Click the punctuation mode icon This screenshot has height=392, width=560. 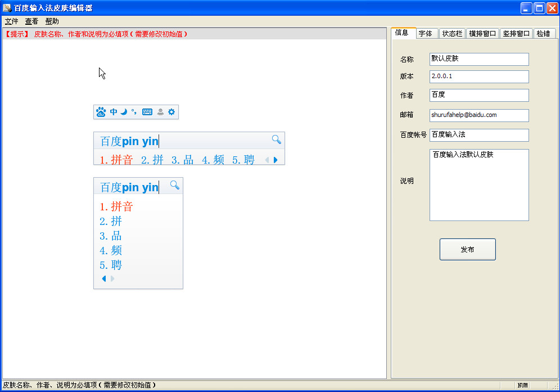(x=134, y=112)
